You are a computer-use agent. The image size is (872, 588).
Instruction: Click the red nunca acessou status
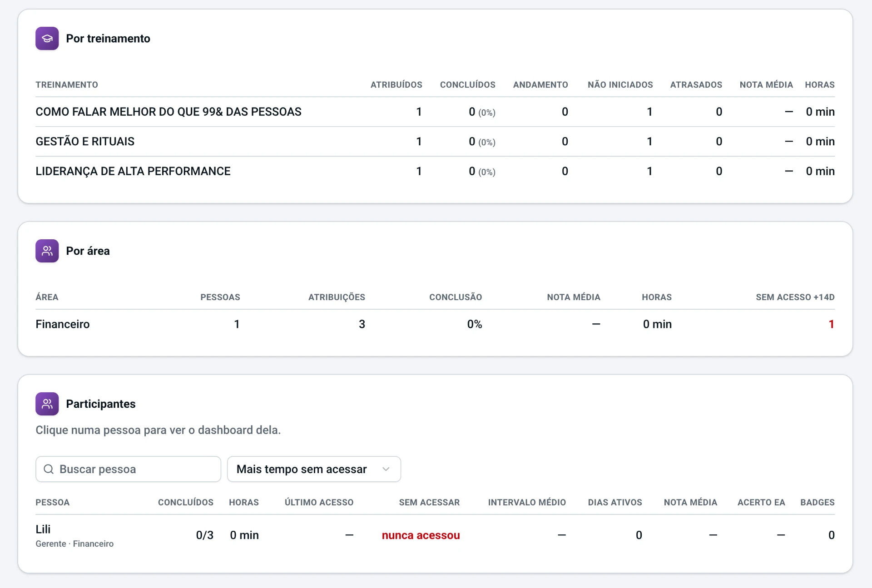coord(421,535)
